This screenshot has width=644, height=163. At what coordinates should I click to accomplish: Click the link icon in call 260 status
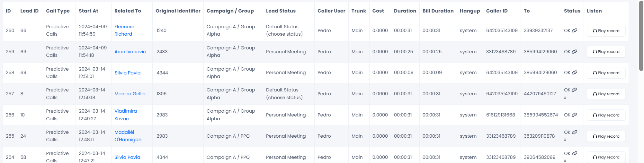pyautogui.click(x=575, y=30)
